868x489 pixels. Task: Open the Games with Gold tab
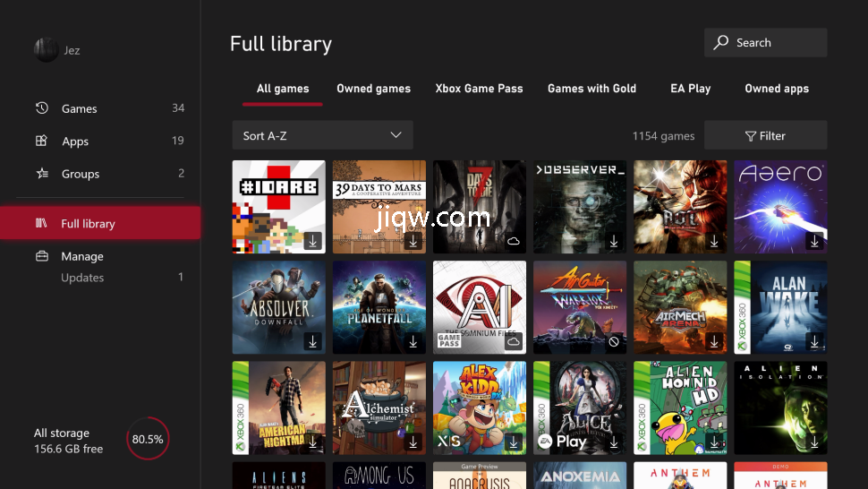pos(591,89)
